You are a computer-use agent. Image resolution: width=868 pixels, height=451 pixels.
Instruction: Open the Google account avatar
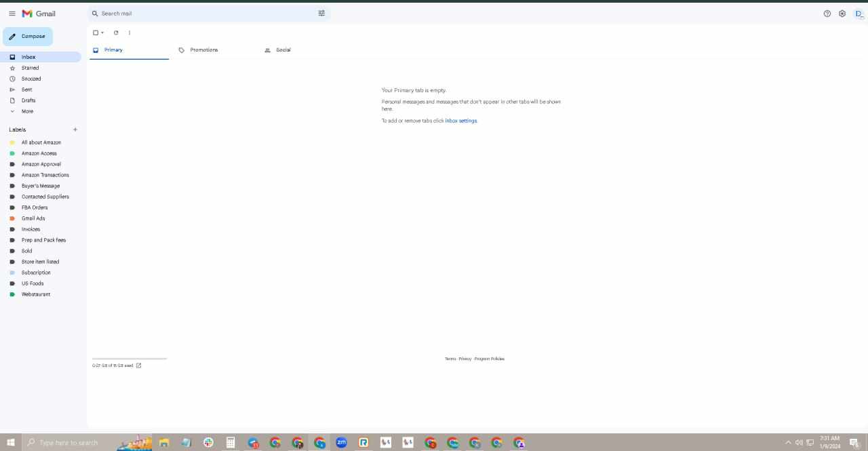[x=859, y=14]
